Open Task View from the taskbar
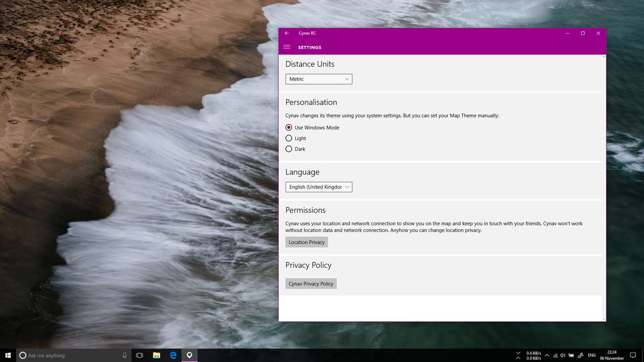 point(140,355)
